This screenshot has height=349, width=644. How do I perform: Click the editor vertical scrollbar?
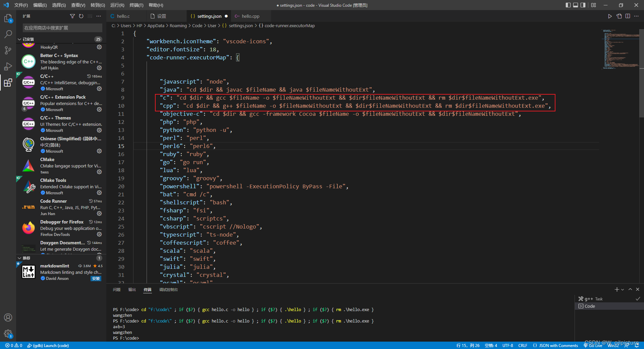[x=642, y=72]
